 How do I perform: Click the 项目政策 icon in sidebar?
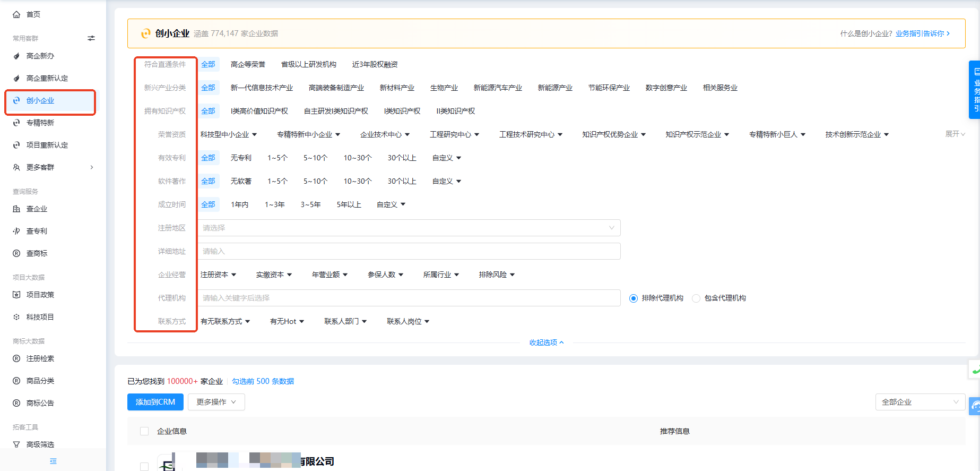click(16, 295)
